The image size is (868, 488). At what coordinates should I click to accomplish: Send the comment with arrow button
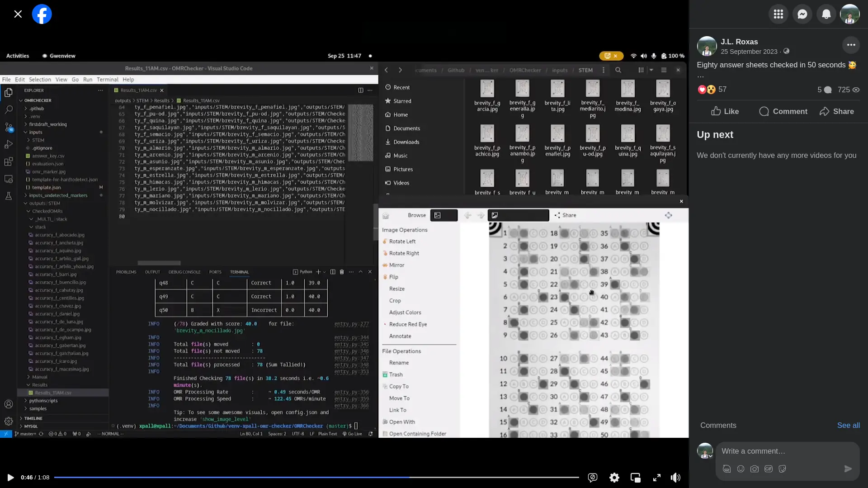pos(848,469)
